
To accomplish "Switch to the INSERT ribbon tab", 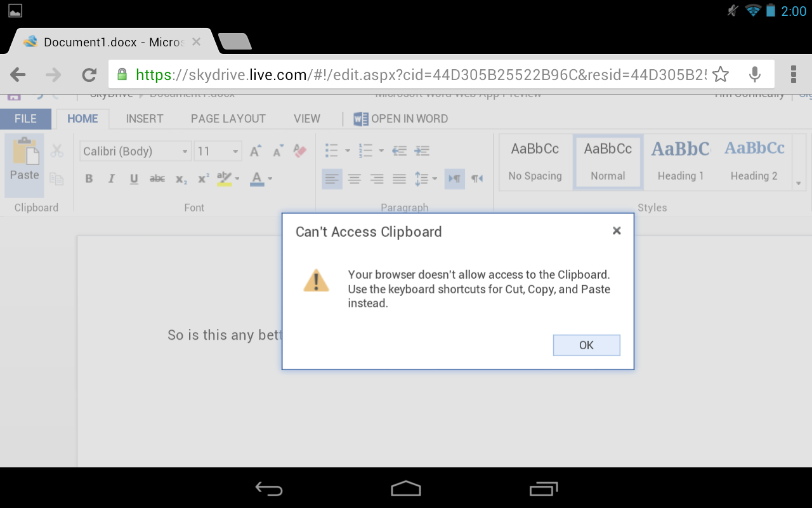I will pyautogui.click(x=144, y=119).
